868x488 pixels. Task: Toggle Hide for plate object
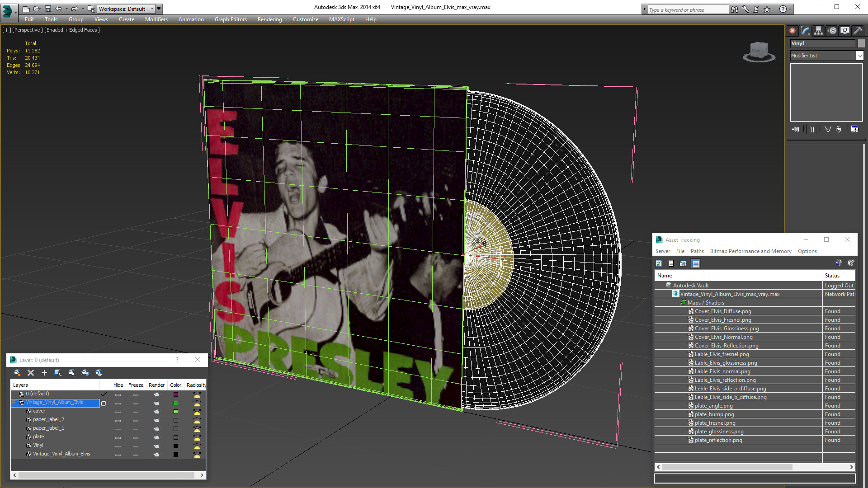pyautogui.click(x=118, y=437)
